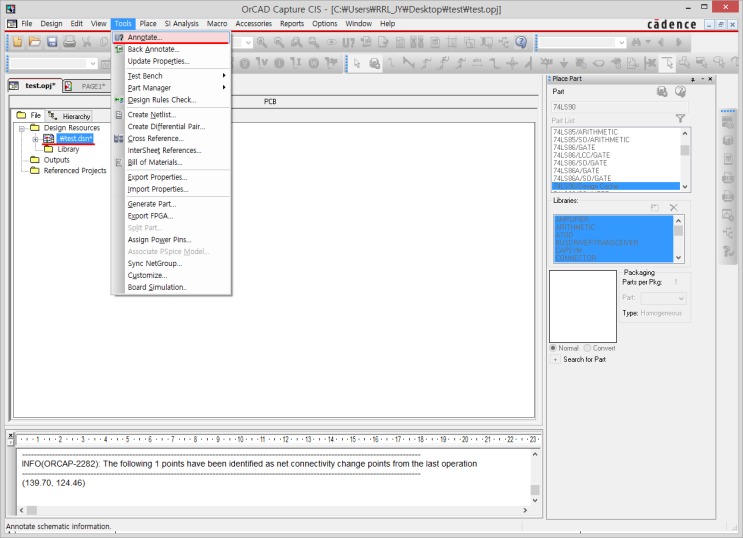Viewport: 743px width, 538px height.
Task: Select the File tab in project panel
Action: tap(29, 115)
